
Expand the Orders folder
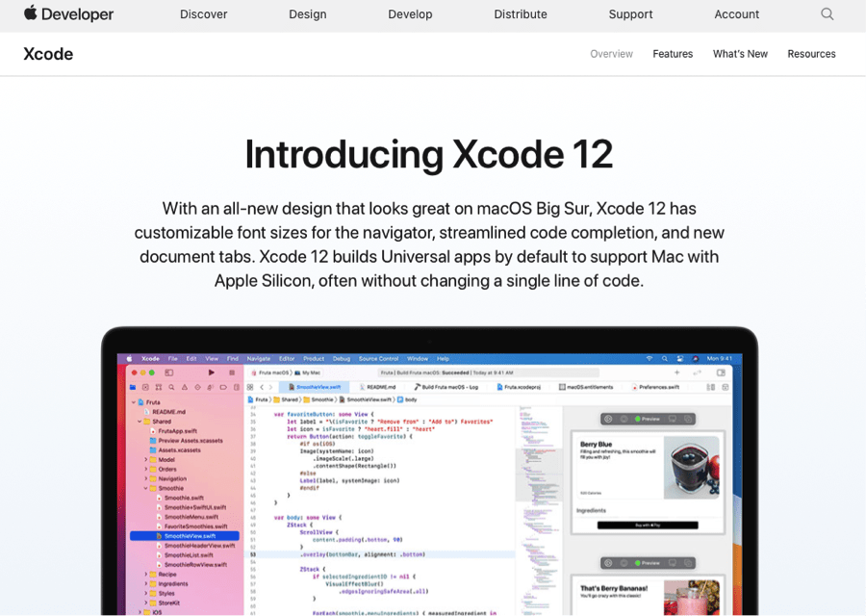[146, 469]
